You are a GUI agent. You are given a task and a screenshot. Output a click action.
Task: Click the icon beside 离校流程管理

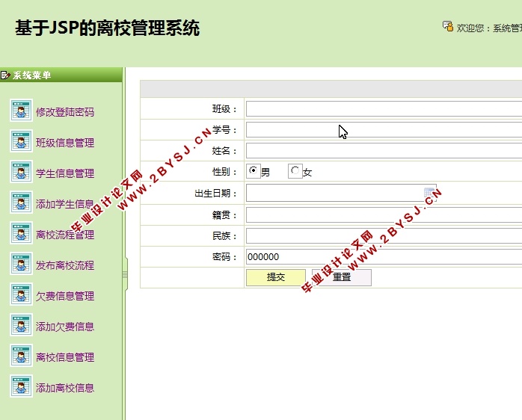pyautogui.click(x=21, y=233)
